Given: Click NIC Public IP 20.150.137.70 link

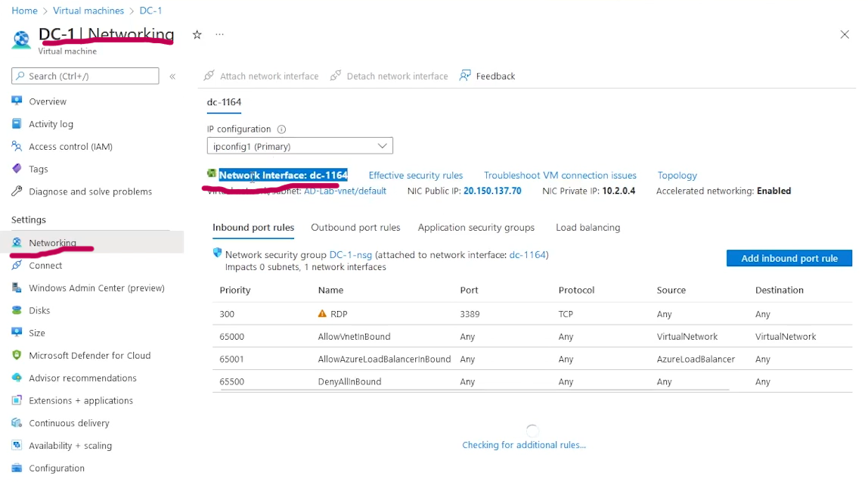Looking at the screenshot, I should click(492, 191).
